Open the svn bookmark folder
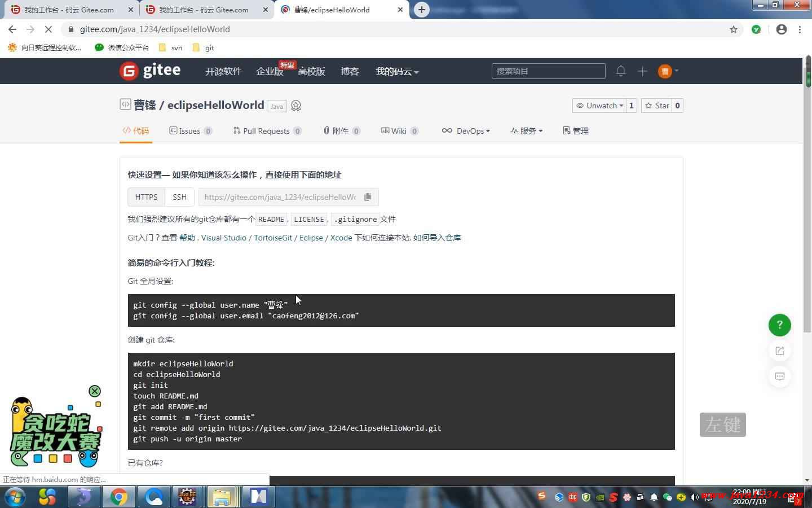This screenshot has width=812, height=508. pyautogui.click(x=171, y=47)
